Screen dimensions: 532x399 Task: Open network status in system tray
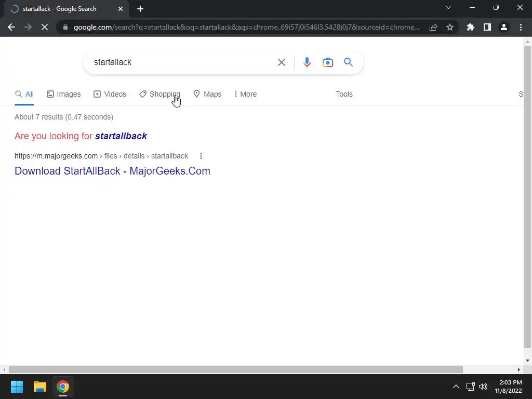[x=470, y=387]
